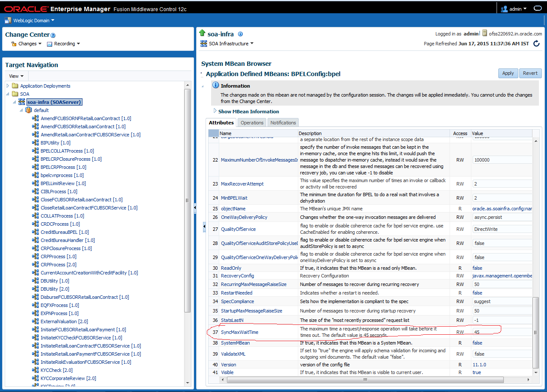The width and height of the screenshot is (547, 392).
Task: Collapse the SOA tree node
Action: (x=7, y=94)
